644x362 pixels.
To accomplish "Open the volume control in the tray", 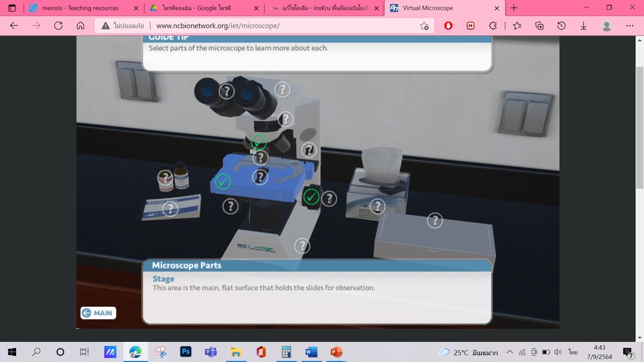I will [x=557, y=352].
